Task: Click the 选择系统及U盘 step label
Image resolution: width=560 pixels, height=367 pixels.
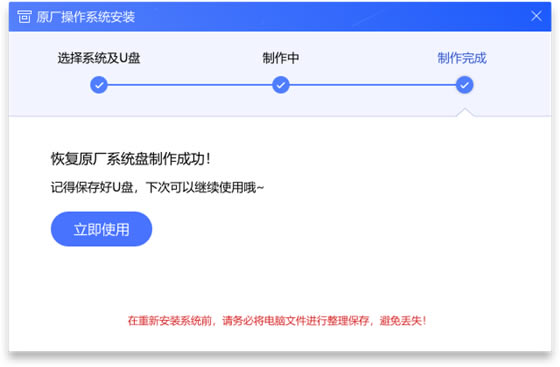Action: 99,58
